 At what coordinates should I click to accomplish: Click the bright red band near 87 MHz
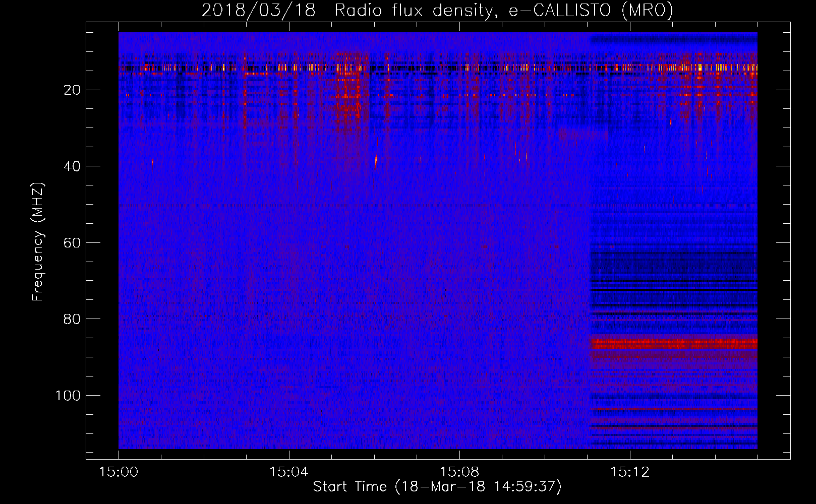[674, 344]
